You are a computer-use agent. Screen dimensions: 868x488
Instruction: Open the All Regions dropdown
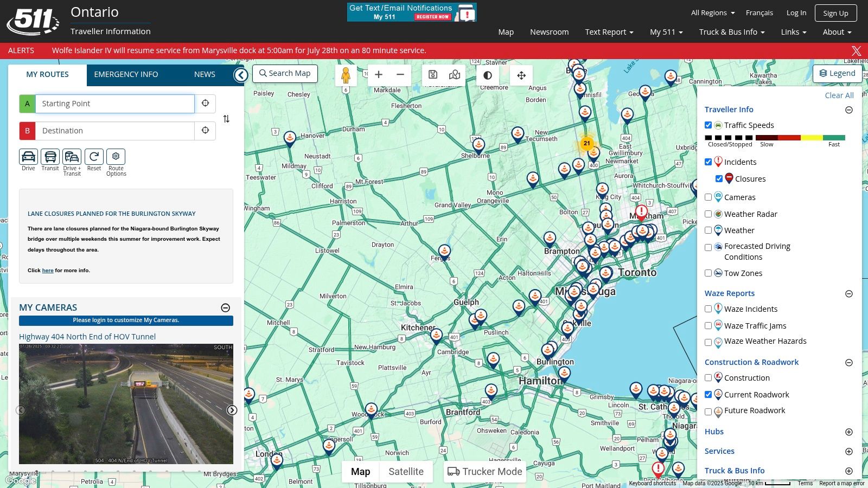[712, 13]
